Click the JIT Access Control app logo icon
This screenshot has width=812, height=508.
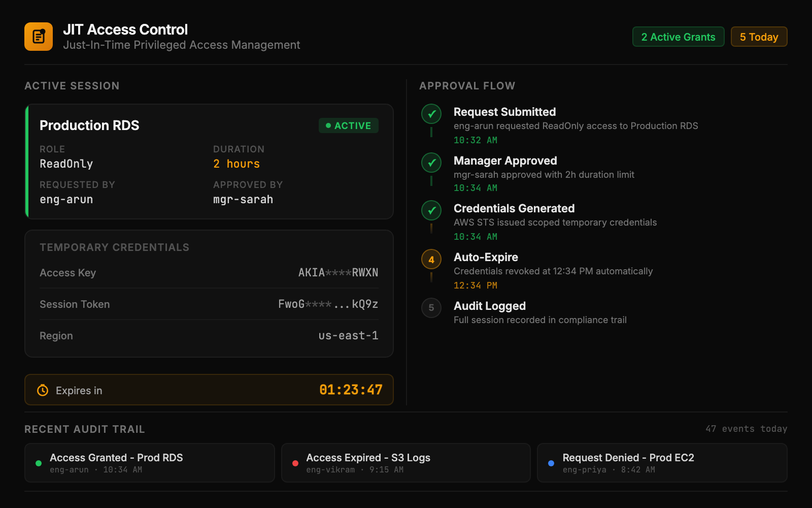[38, 36]
